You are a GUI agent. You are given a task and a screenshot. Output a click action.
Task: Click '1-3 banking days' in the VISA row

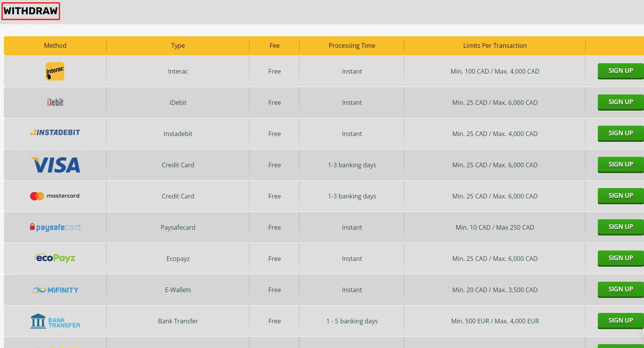click(352, 165)
